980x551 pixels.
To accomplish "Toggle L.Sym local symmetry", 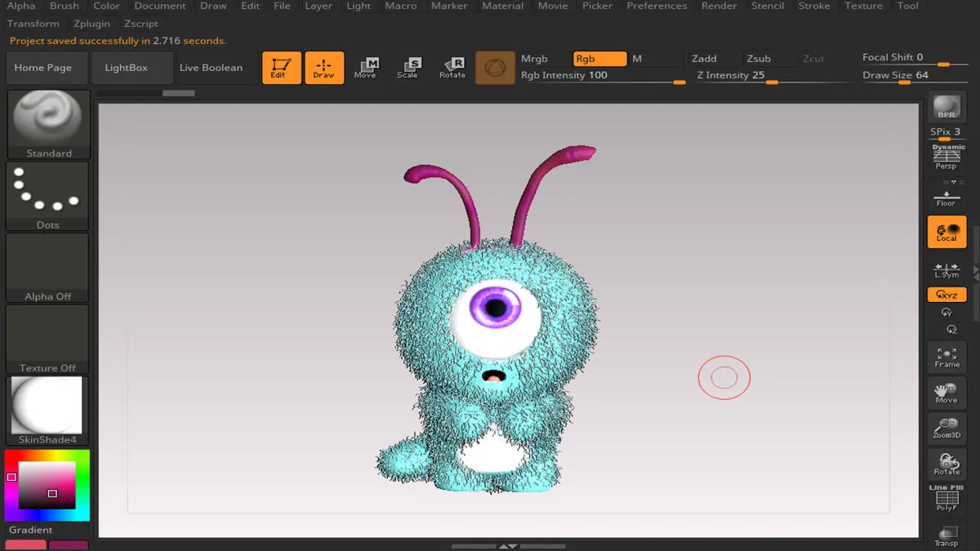I will tap(947, 269).
